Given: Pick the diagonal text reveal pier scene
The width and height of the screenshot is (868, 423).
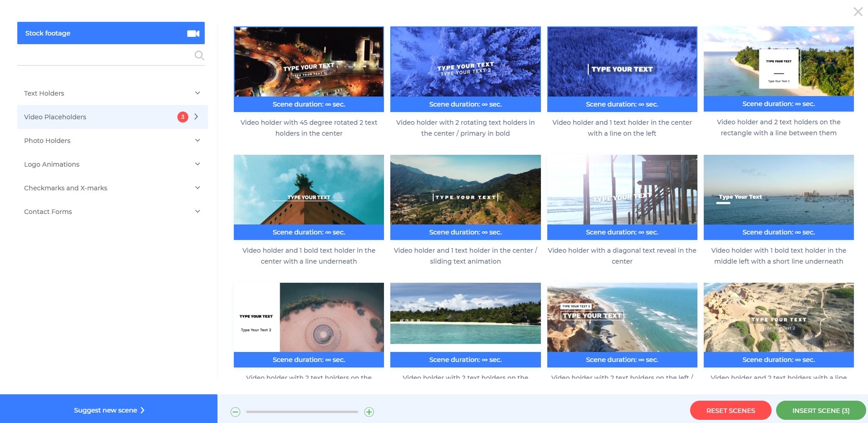Looking at the screenshot, I should point(622,190).
